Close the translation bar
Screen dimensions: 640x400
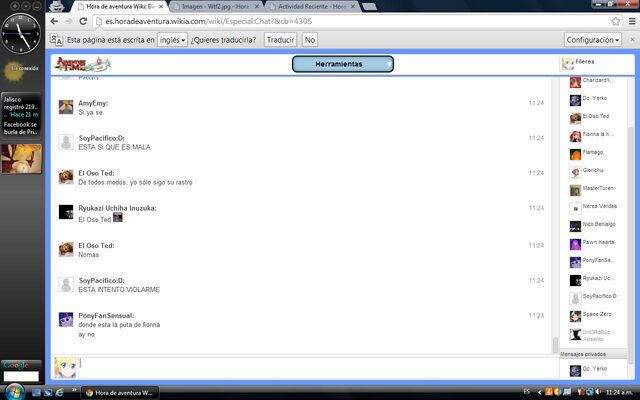632,40
